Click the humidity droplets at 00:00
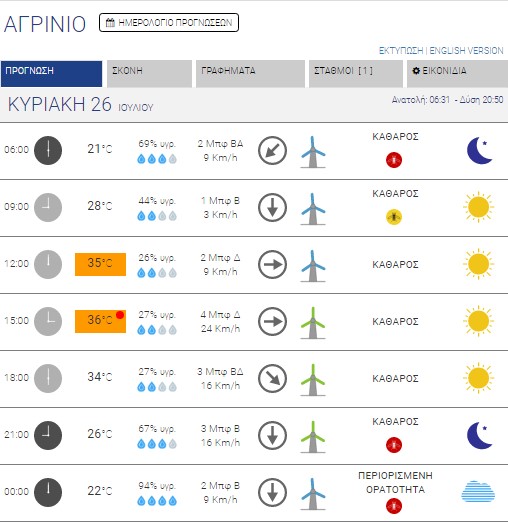 [x=157, y=501]
